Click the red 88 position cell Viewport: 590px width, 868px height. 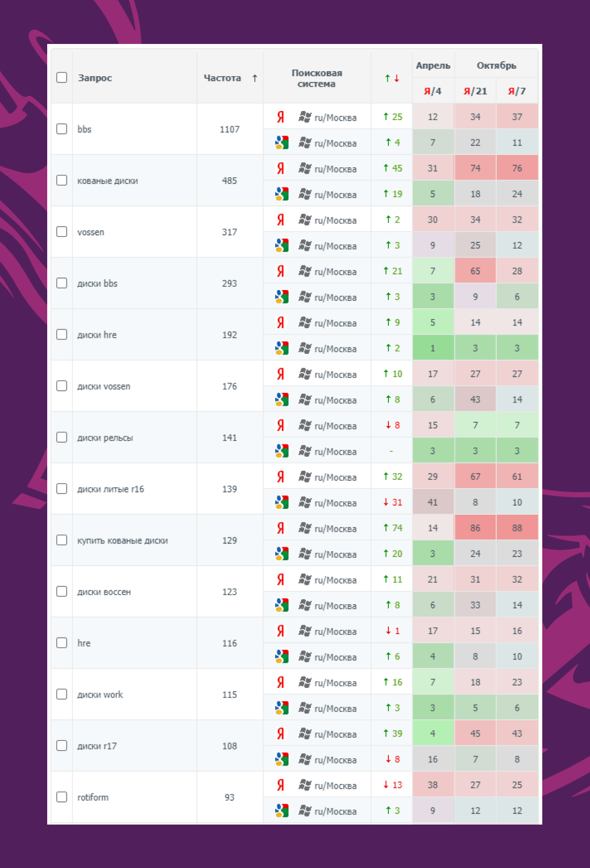coord(517,528)
